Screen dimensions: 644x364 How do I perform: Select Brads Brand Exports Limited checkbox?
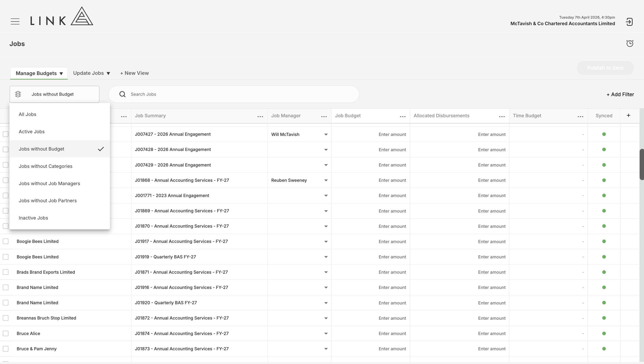6,272
